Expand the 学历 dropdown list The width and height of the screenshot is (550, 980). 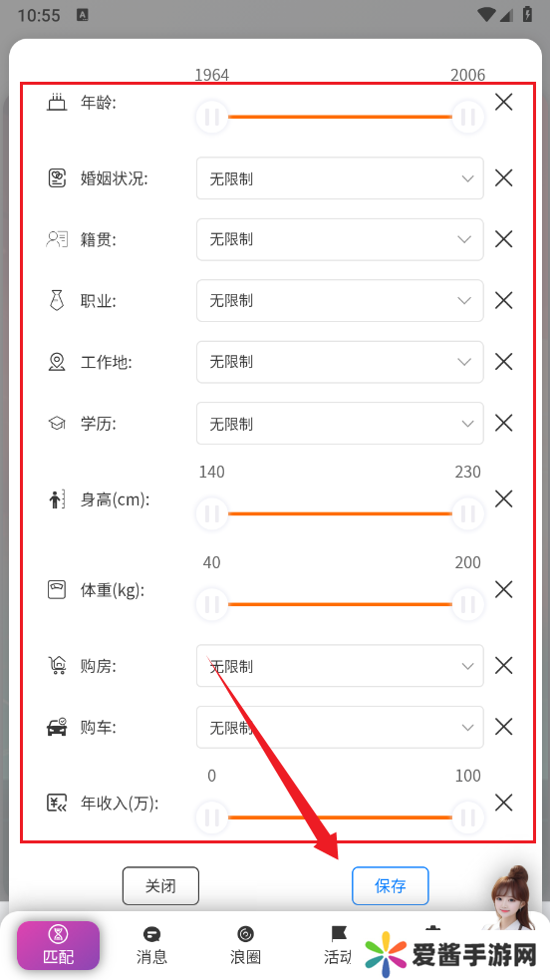[340, 423]
